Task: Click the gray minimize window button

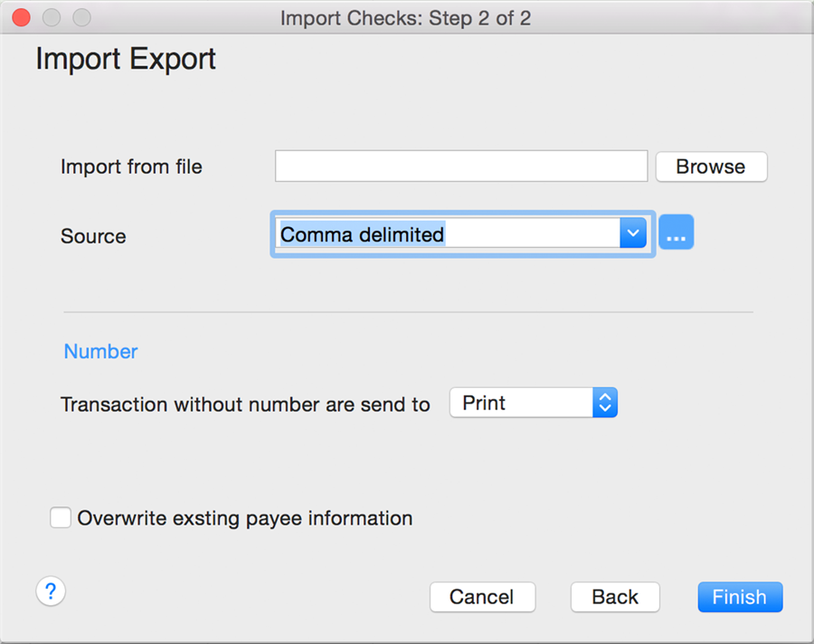Action: pos(52,17)
